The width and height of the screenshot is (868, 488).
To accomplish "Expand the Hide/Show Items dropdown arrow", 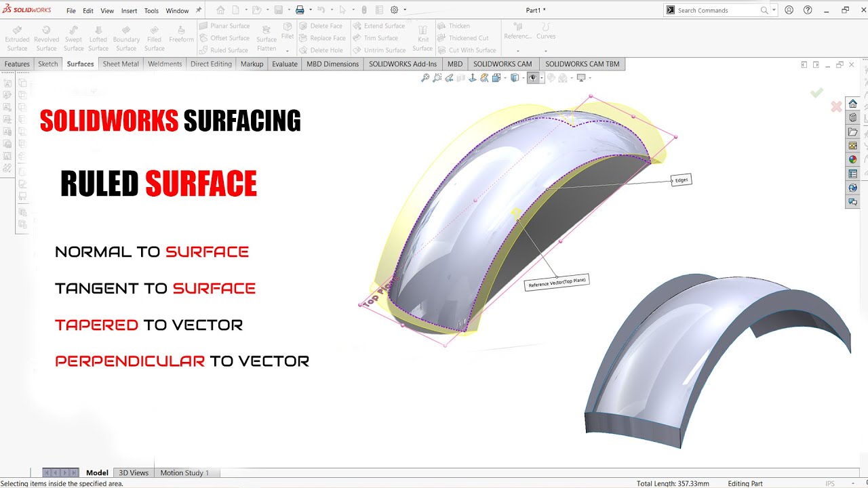I will tap(540, 78).
